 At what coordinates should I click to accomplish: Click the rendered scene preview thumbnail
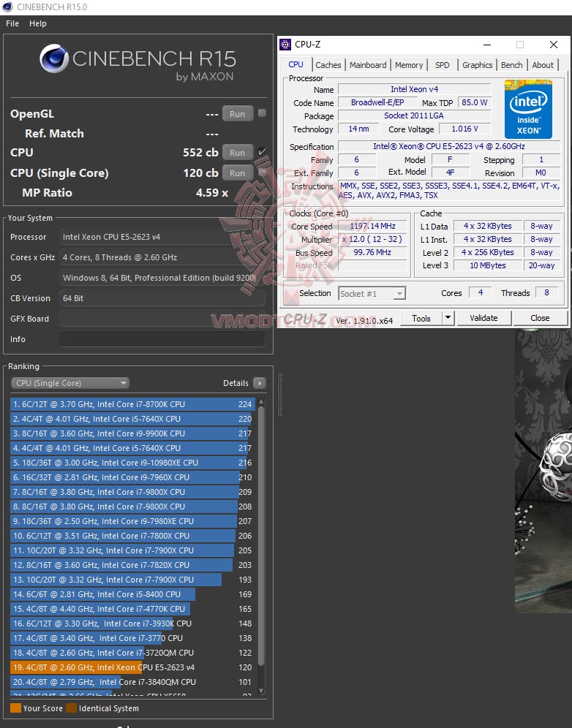pos(543,470)
